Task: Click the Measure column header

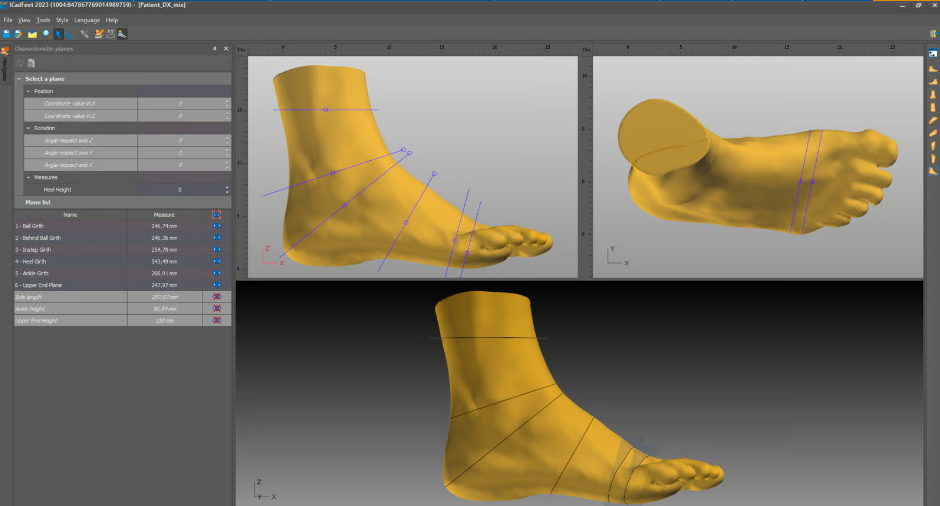Action: click(x=164, y=215)
